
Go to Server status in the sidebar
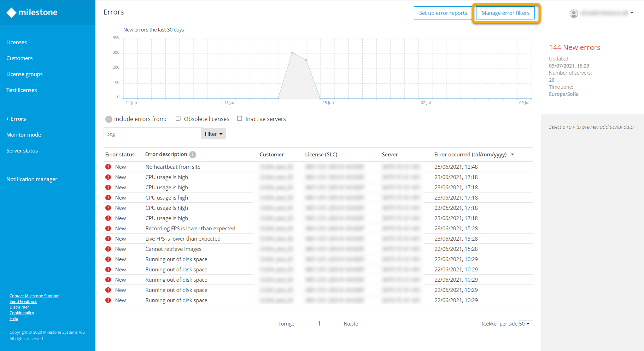tap(22, 150)
